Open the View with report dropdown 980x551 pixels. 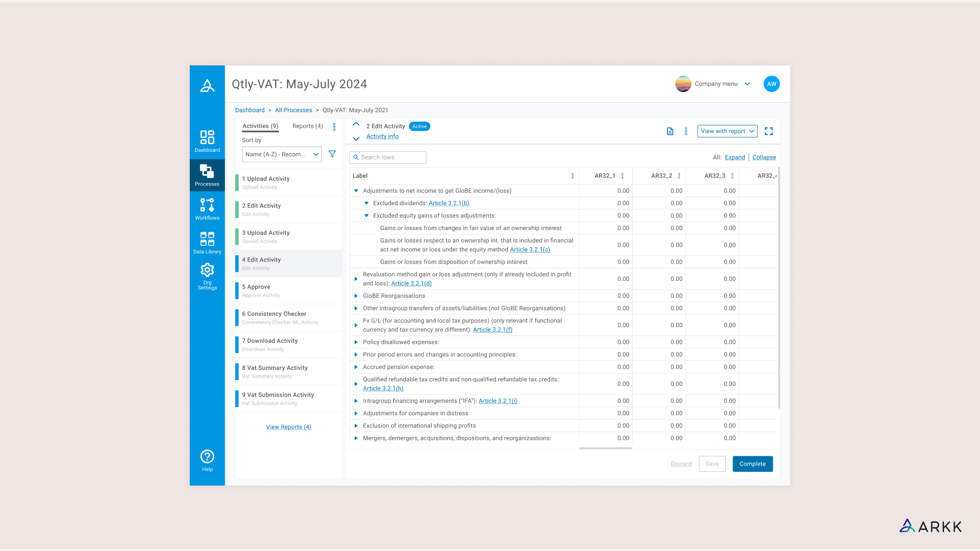point(727,131)
